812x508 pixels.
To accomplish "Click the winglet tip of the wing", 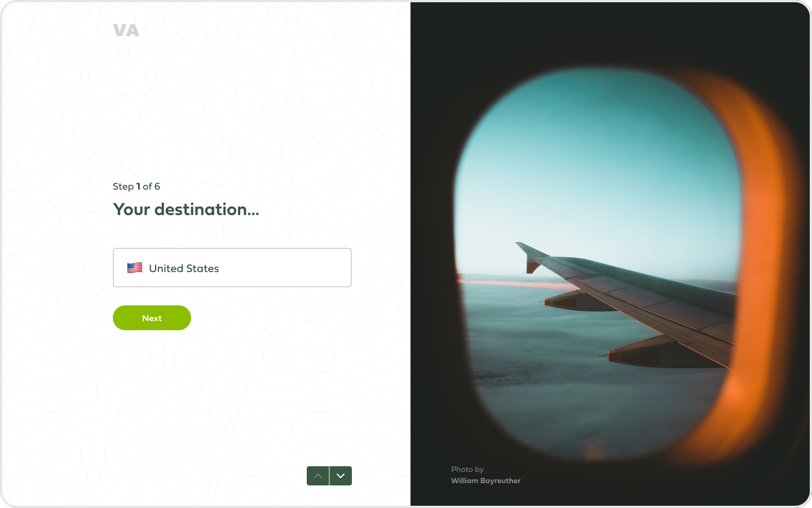I will pyautogui.click(x=529, y=255).
